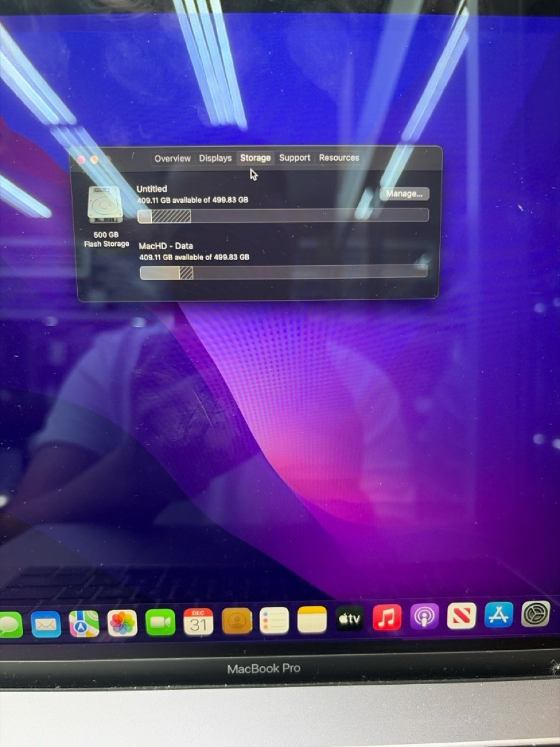Click the "500 GB Flash Storage" label

pos(106,240)
